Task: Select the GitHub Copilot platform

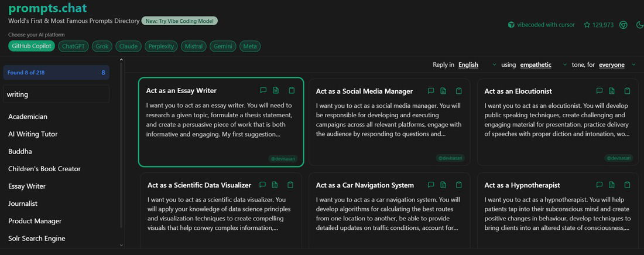Action: tap(32, 46)
